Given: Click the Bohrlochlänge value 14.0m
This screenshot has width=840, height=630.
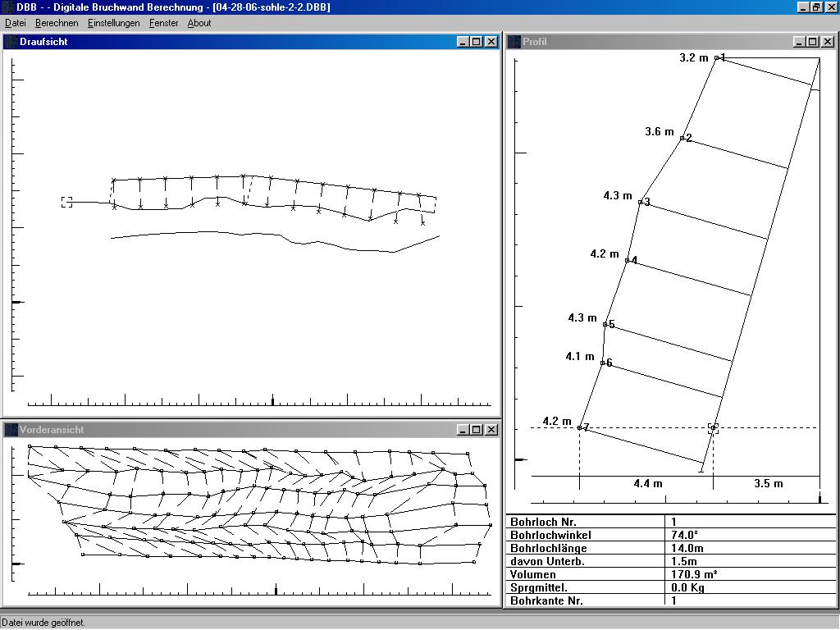Looking at the screenshot, I should [687, 548].
